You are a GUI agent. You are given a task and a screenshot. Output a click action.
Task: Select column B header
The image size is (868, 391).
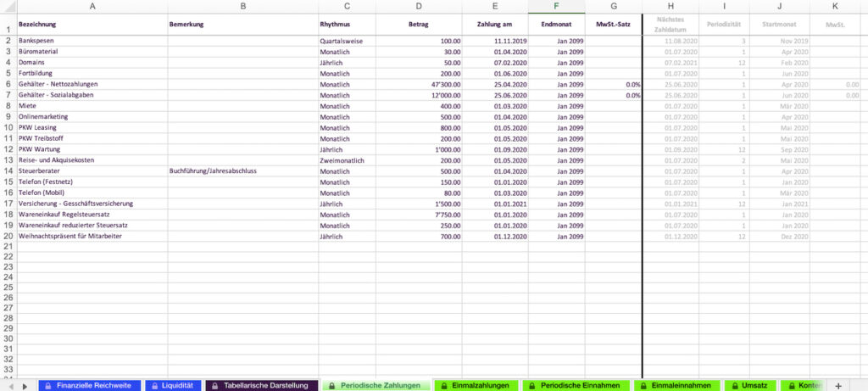point(243,7)
